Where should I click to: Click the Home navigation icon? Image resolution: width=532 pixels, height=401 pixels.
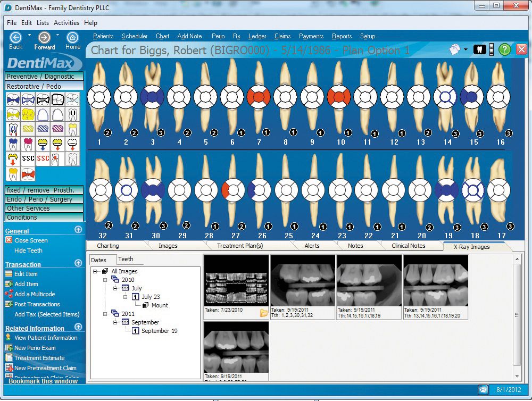(72, 38)
